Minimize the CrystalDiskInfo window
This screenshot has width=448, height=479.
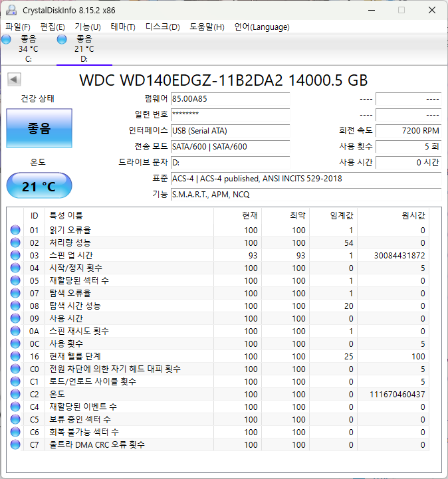372,10
